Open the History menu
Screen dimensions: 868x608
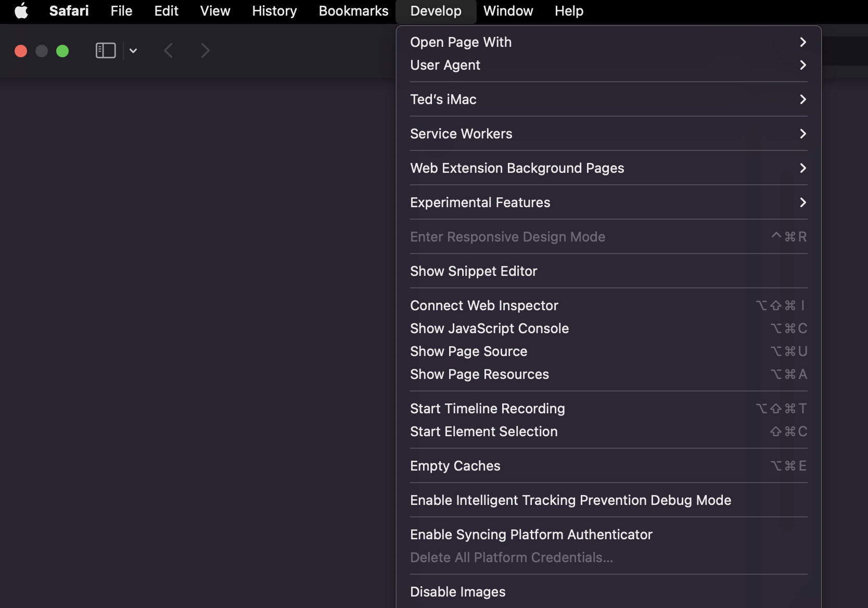point(274,11)
